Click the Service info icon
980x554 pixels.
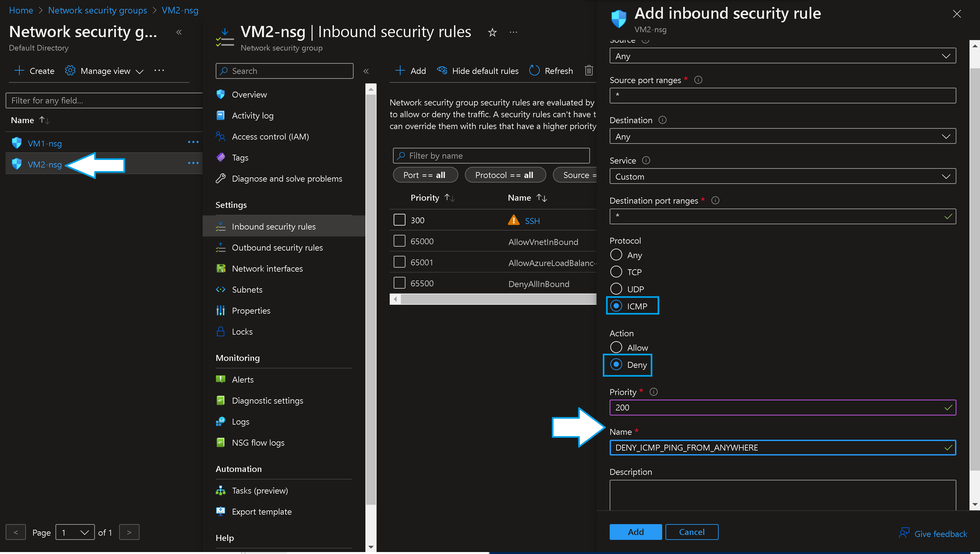point(646,161)
